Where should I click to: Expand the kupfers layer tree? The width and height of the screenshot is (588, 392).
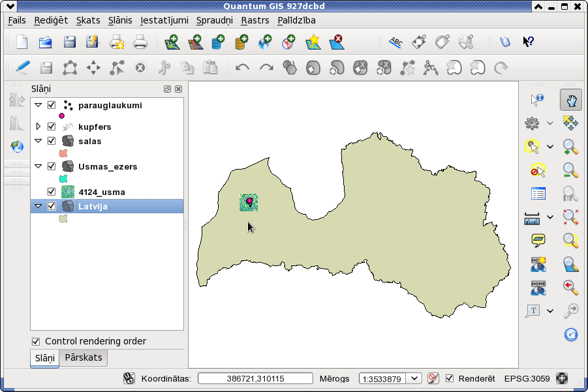39,127
